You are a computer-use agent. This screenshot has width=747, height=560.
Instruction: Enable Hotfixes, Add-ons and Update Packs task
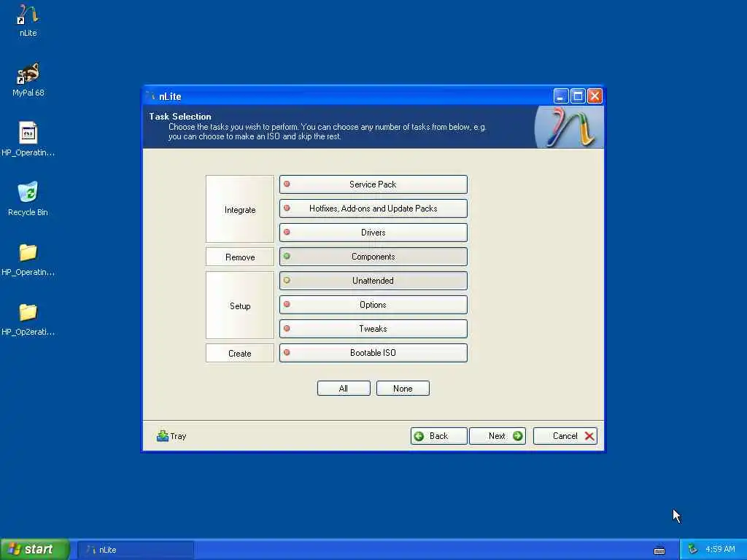pyautogui.click(x=373, y=209)
